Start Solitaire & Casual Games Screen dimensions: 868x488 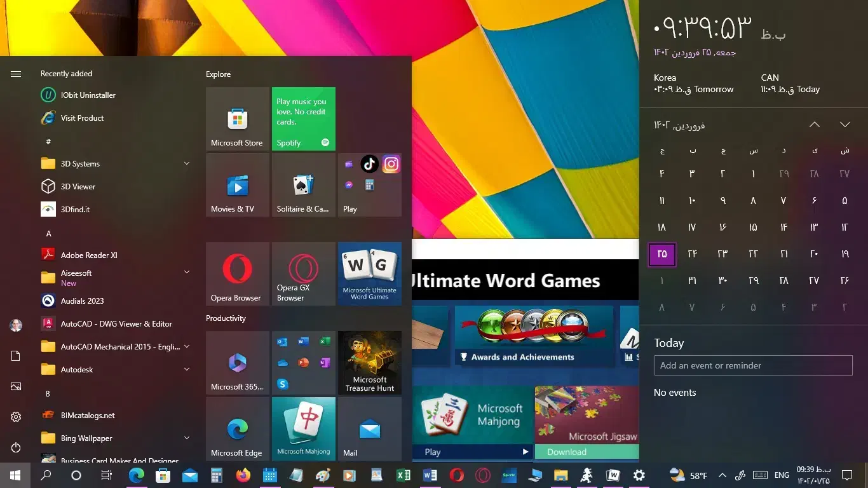(303, 185)
